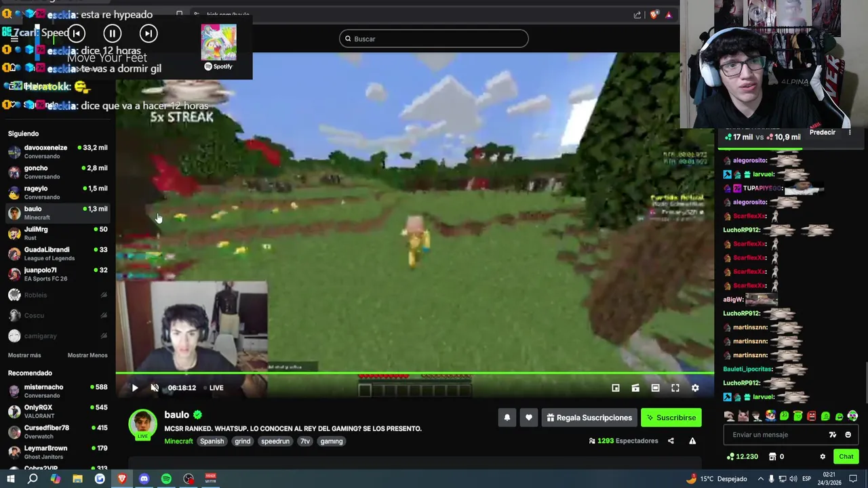Open the juanpolo7l channel in the sidebar
The height and width of the screenshot is (488, 868).
click(x=58, y=274)
